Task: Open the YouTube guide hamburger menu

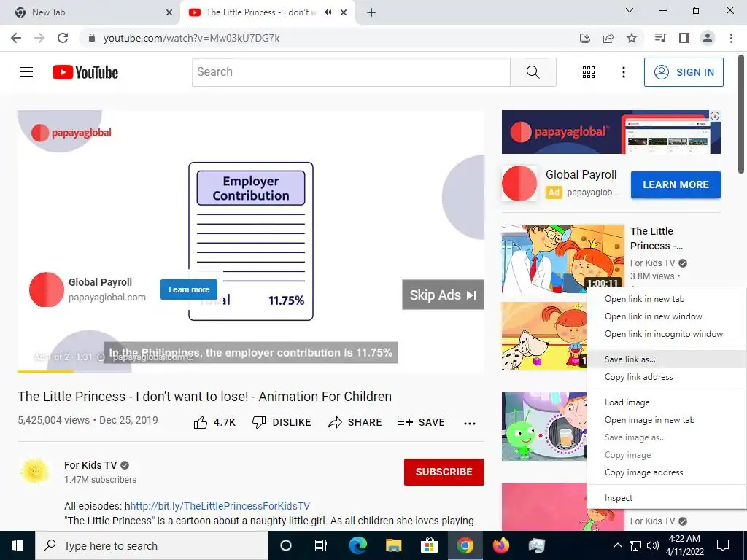Action: (26, 72)
